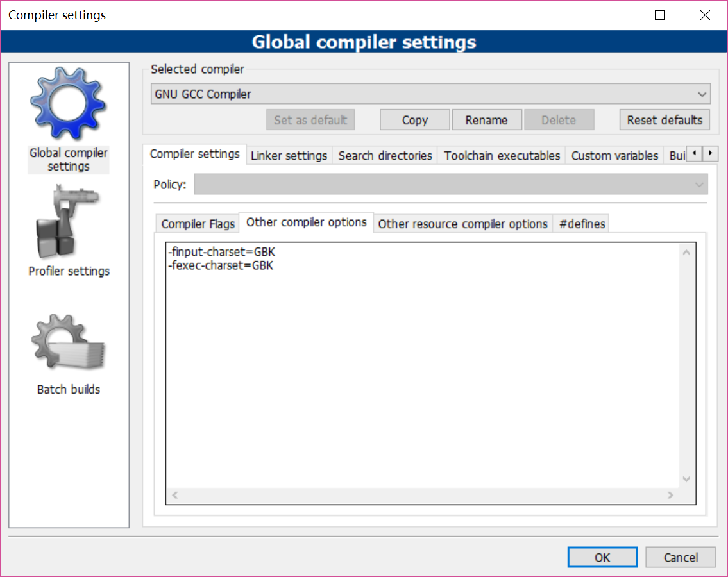Switch to the Linker settings tab
Screen dimensions: 728x577
[x=289, y=156]
